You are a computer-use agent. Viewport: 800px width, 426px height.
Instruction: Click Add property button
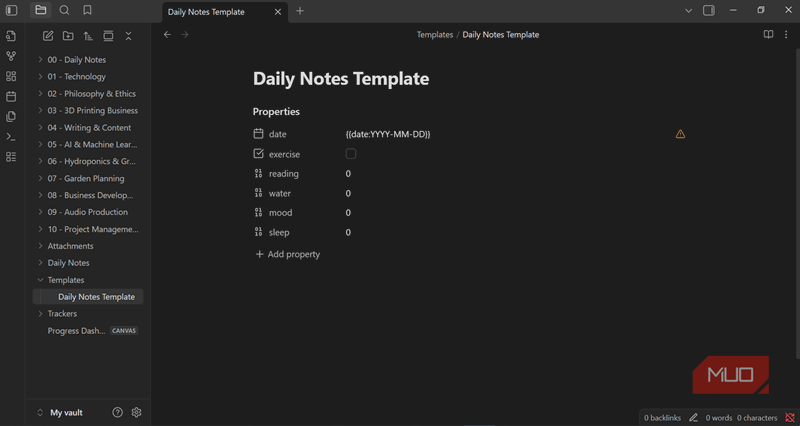(288, 254)
